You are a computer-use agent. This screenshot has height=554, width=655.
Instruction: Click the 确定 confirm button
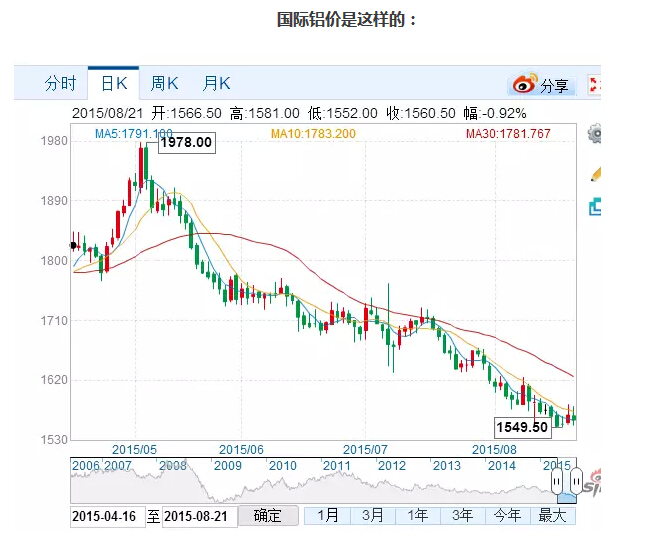coord(267,516)
